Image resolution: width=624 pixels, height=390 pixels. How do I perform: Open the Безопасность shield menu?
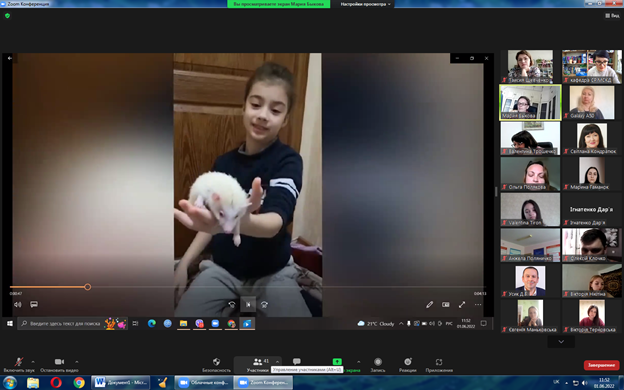click(x=216, y=365)
